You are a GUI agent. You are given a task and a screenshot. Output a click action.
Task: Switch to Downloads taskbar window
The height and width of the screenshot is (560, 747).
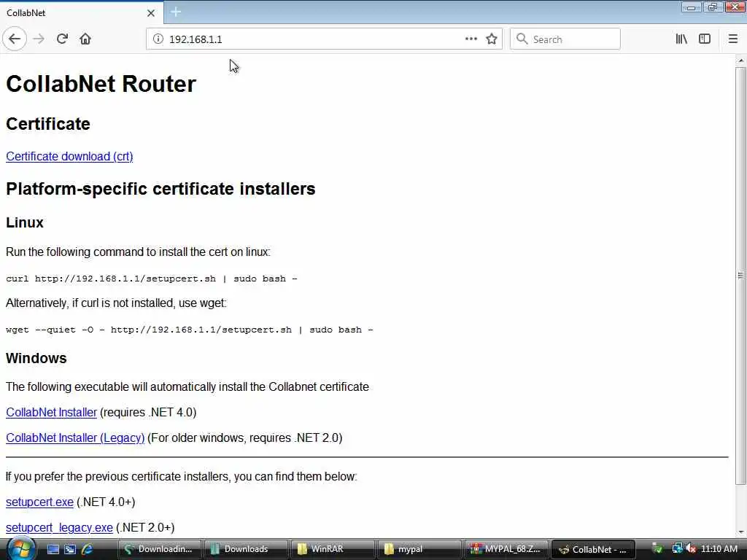(246, 550)
